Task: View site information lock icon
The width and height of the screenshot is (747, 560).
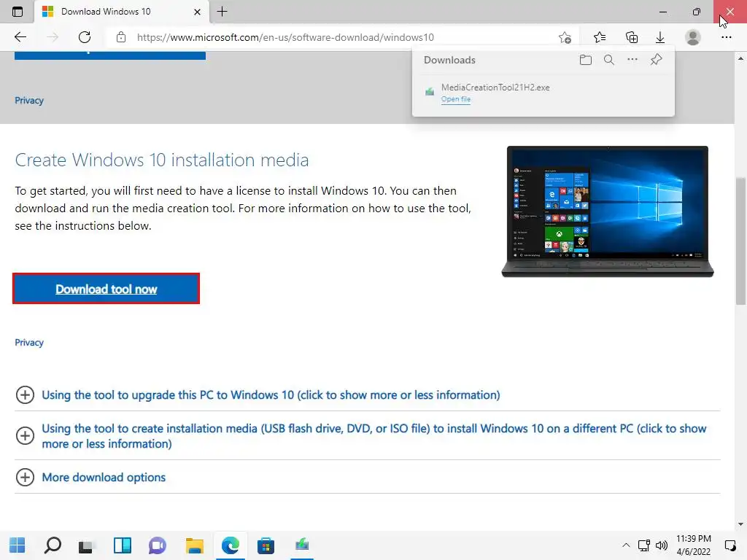Action: tap(121, 37)
